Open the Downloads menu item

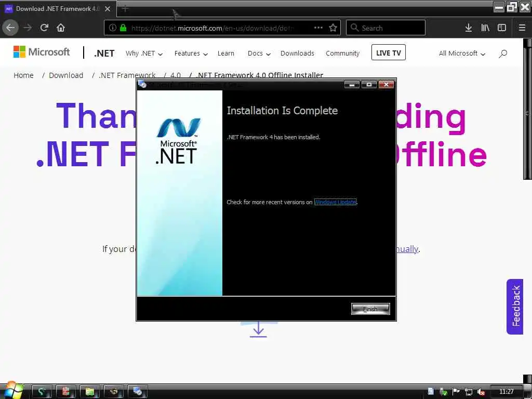tap(297, 54)
